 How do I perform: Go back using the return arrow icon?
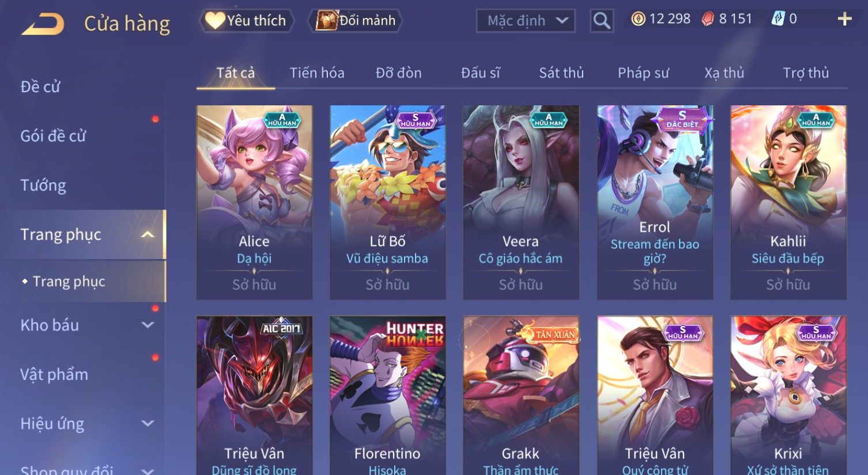tap(42, 24)
